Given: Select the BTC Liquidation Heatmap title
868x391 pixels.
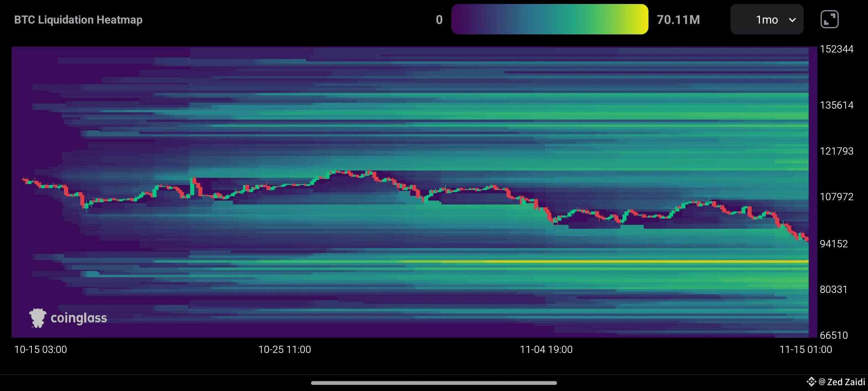Looking at the screenshot, I should pos(78,20).
